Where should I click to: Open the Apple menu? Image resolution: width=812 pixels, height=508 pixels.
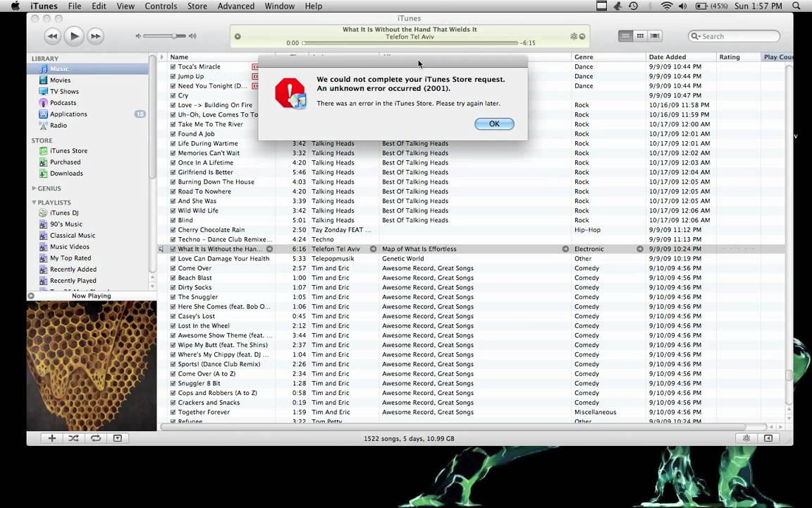(x=15, y=6)
